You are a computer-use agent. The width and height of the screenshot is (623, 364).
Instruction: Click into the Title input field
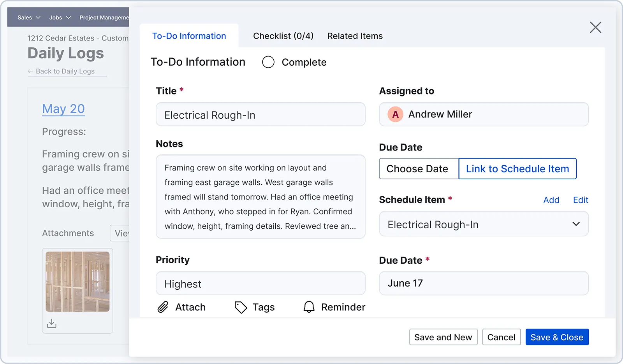click(260, 115)
